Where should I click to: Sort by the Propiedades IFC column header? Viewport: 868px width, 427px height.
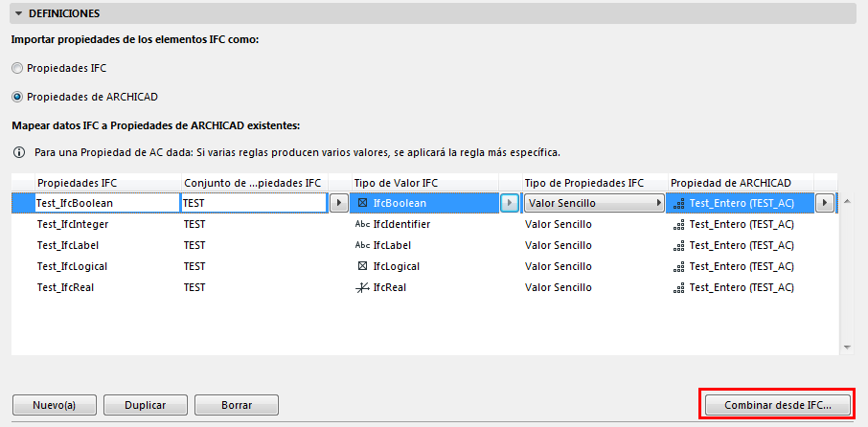[x=105, y=182]
